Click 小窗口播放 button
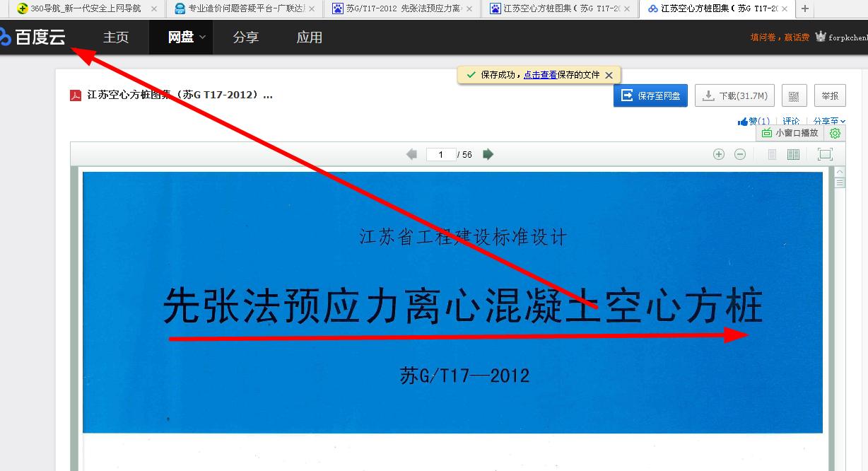 pos(790,133)
